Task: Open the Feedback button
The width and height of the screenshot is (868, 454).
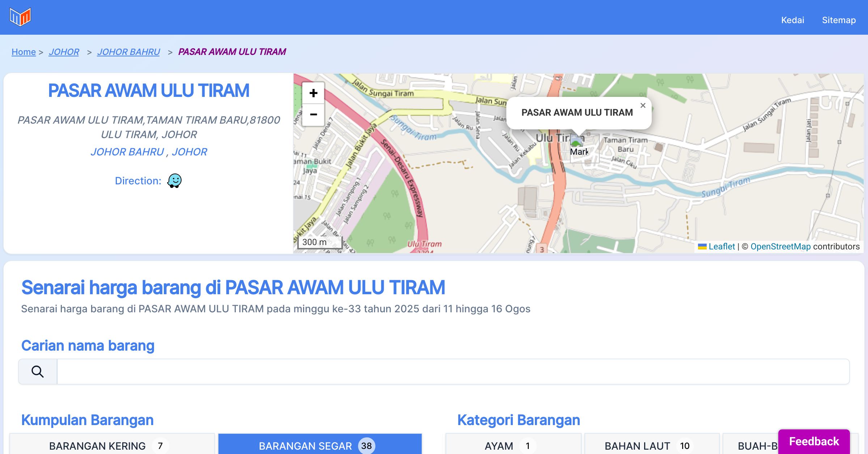Action: click(814, 441)
